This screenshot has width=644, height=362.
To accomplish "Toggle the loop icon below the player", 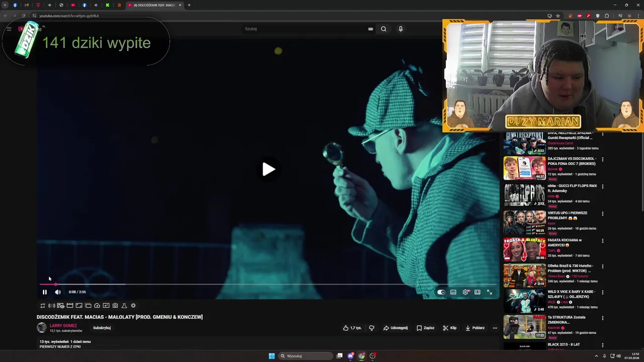I will tap(43, 306).
